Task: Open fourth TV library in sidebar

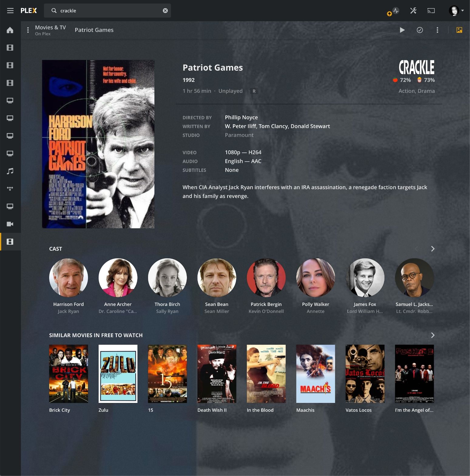Action: (x=10, y=153)
